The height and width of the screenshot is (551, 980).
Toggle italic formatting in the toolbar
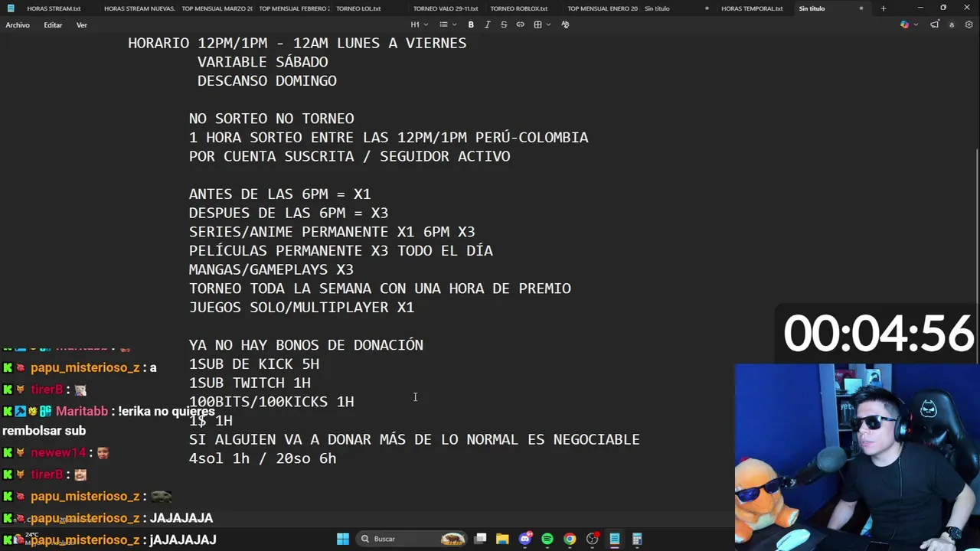488,24
